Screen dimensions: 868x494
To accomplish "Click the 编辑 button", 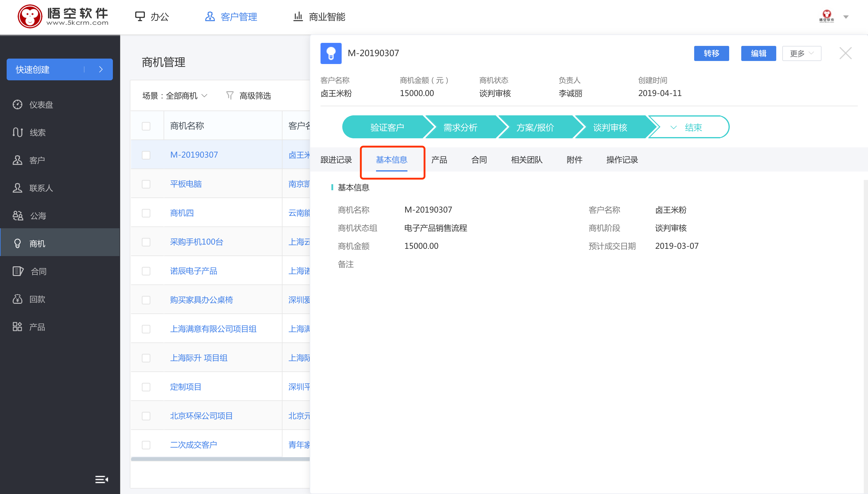I will (758, 53).
